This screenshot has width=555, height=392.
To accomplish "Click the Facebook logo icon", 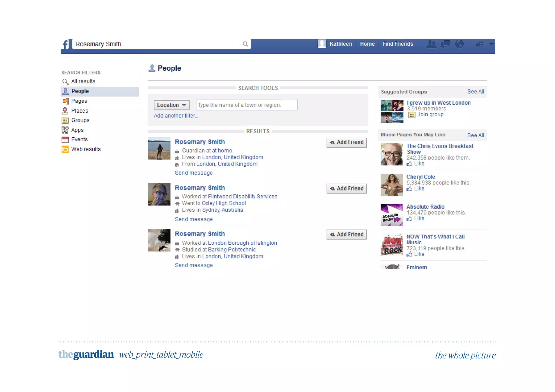I will tap(66, 44).
